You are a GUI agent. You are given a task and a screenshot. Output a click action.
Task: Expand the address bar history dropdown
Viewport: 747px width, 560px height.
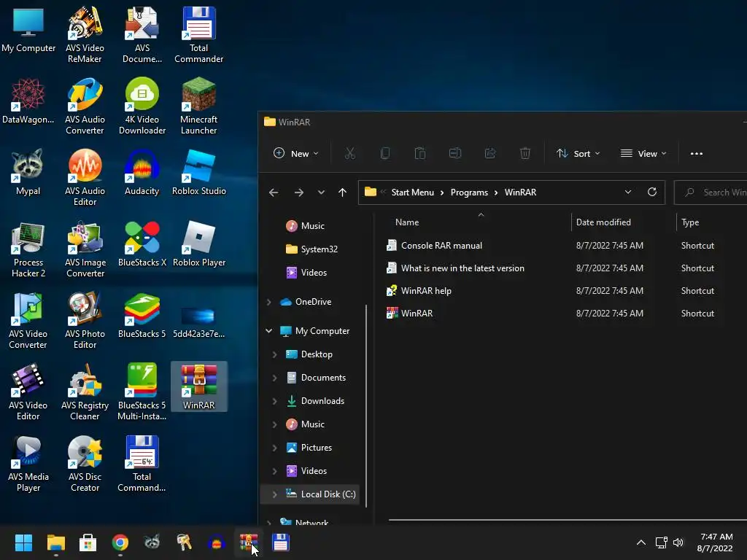[x=628, y=192]
